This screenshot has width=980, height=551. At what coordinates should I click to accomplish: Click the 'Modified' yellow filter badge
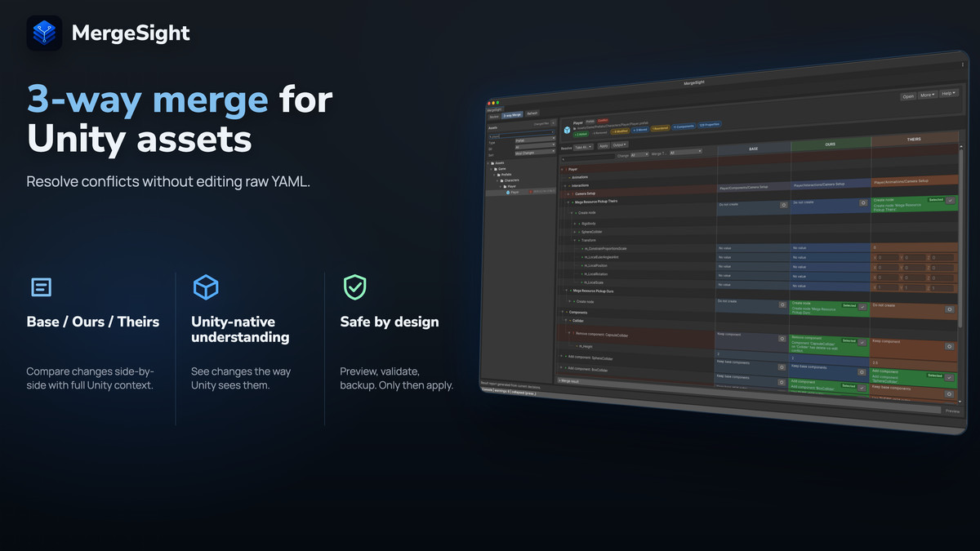click(620, 131)
